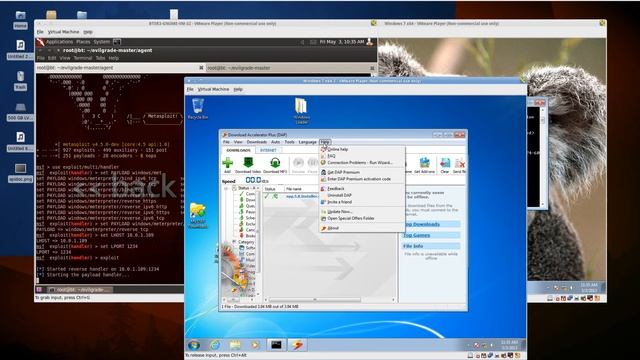Click the terminal taskbar button in BackTrack
640x360 pixels.
pyautogui.click(x=80, y=289)
